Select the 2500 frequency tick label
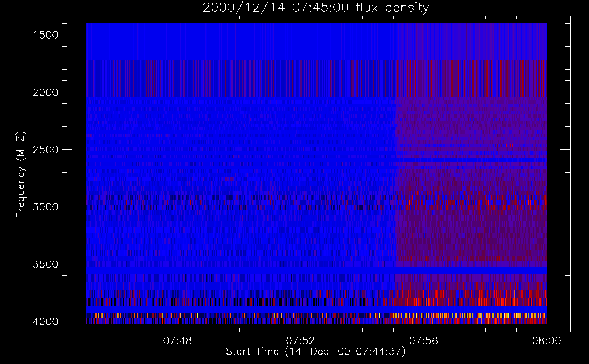589x364 pixels. coord(46,150)
